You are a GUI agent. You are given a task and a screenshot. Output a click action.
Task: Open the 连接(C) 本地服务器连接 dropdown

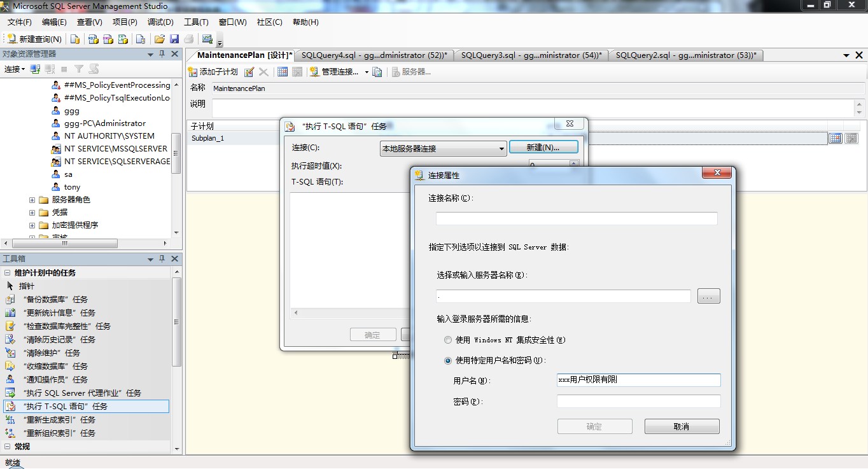[x=443, y=148]
